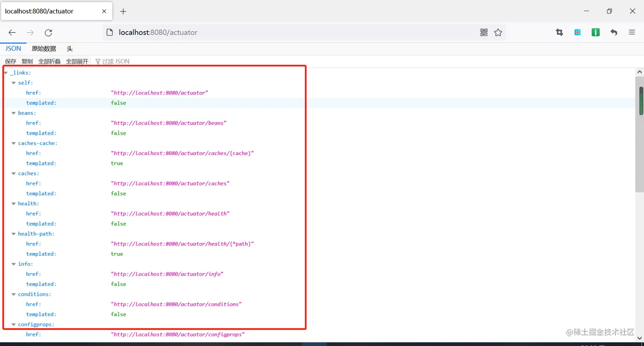Screen dimensions: 644x346
Task: Open a new browser tab
Action: [123, 11]
